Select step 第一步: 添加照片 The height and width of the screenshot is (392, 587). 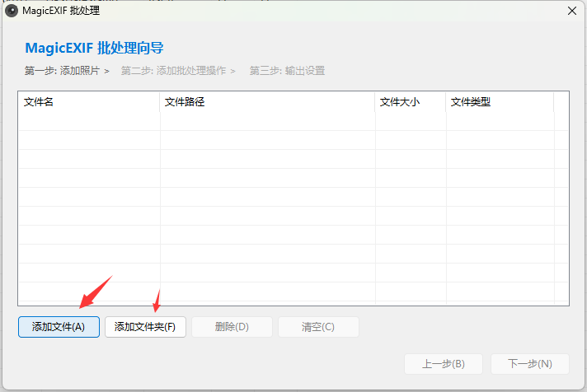62,70
